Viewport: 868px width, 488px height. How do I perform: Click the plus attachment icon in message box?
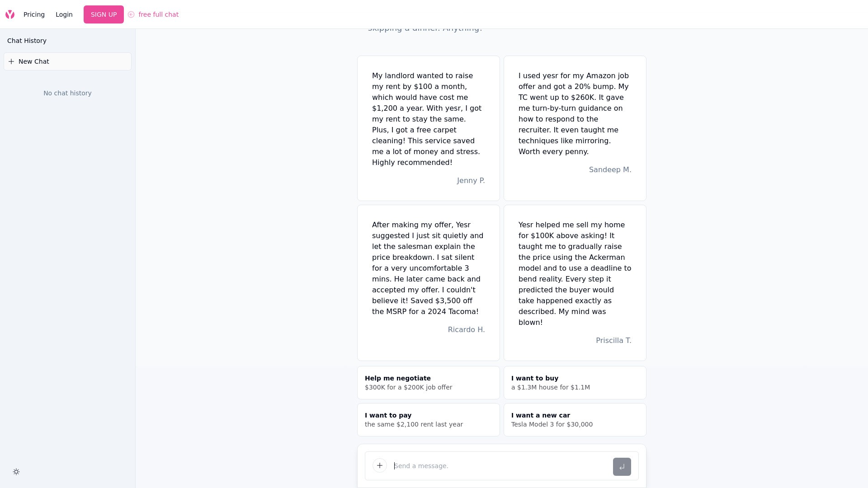coord(380,465)
